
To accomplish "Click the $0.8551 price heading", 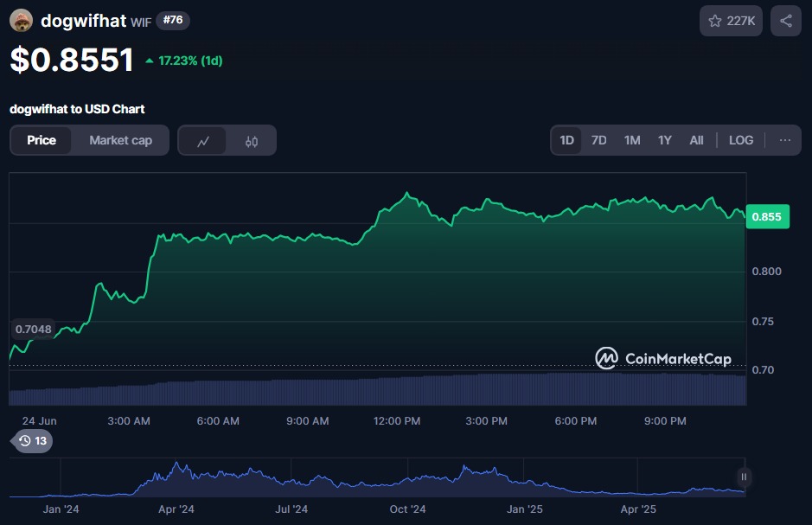I will click(x=72, y=60).
